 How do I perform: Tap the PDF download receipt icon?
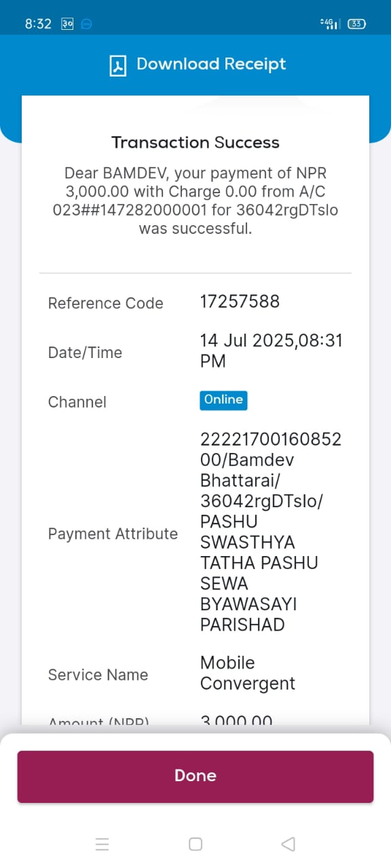119,65
